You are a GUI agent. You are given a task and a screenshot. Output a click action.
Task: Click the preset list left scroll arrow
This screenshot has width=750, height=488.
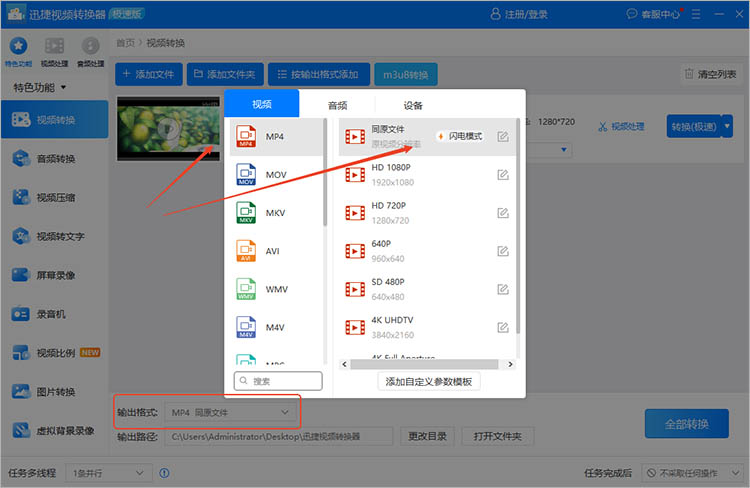coord(344,364)
